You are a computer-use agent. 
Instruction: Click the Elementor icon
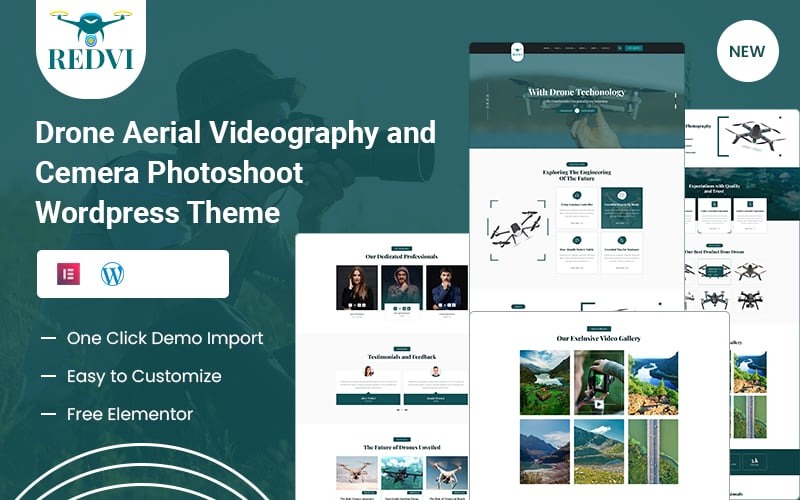tap(70, 274)
